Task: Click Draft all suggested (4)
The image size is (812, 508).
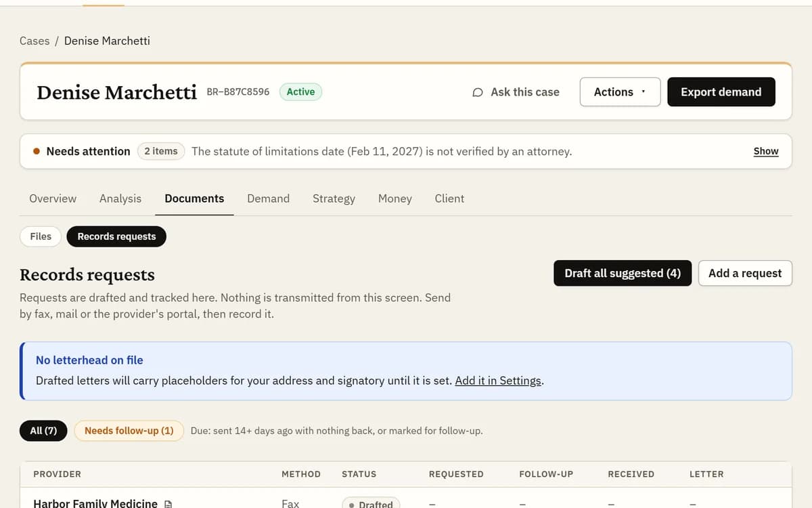Action: tap(623, 273)
